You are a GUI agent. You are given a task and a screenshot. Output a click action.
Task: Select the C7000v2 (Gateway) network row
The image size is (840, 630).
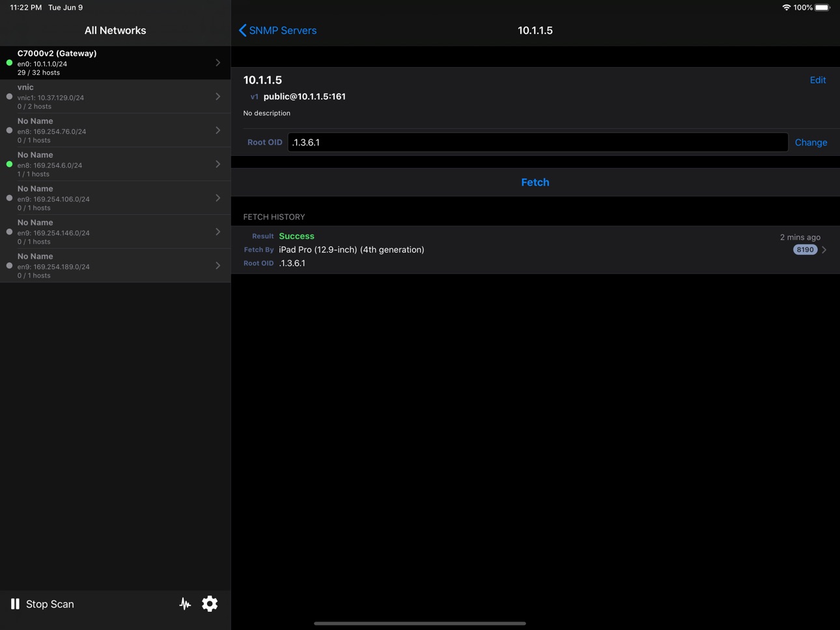(115, 63)
